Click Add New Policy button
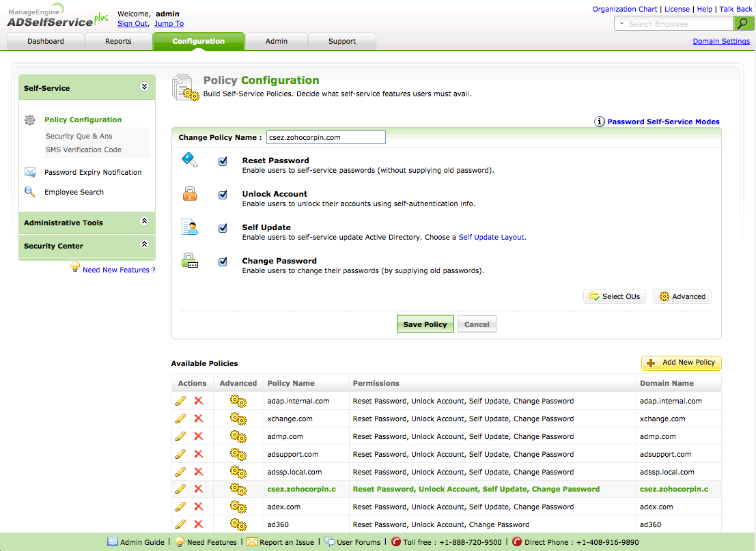Viewport: 756px width, 551px height. click(x=682, y=363)
